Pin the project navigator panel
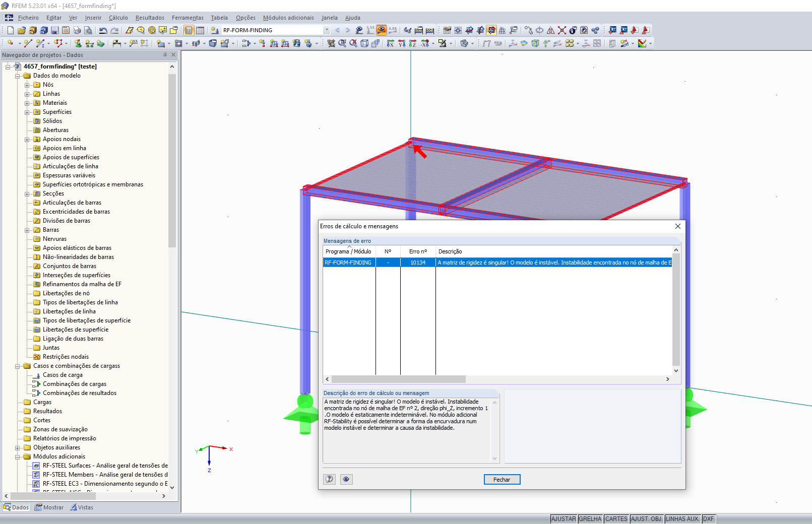This screenshot has width=812, height=524. click(x=165, y=55)
